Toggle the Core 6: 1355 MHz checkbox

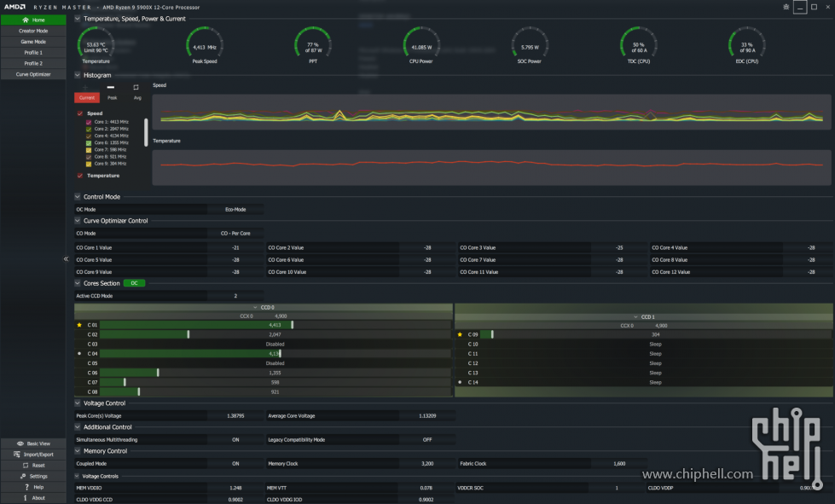[x=89, y=142]
